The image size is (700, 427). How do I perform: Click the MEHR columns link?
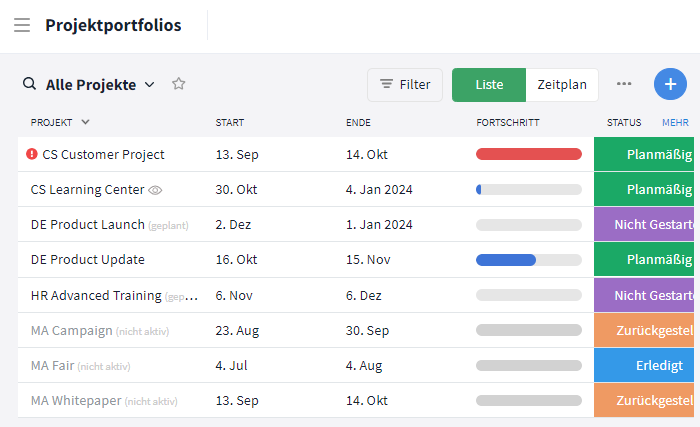(x=675, y=122)
